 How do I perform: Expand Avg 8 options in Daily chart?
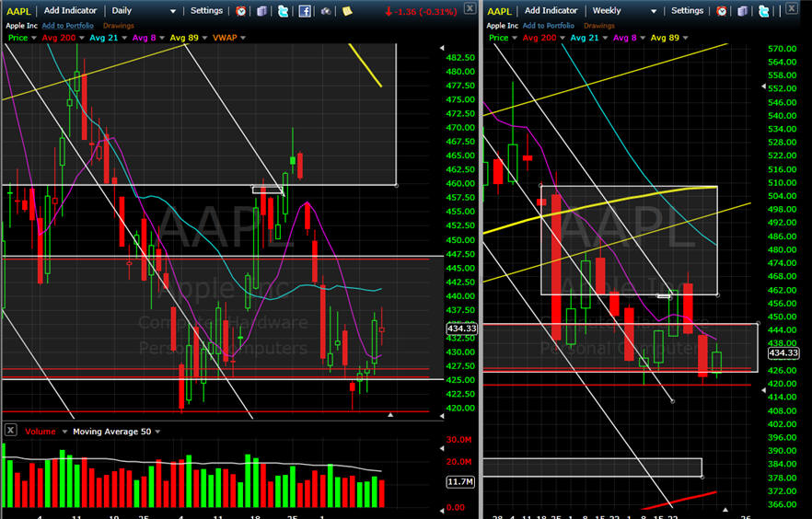(162, 38)
